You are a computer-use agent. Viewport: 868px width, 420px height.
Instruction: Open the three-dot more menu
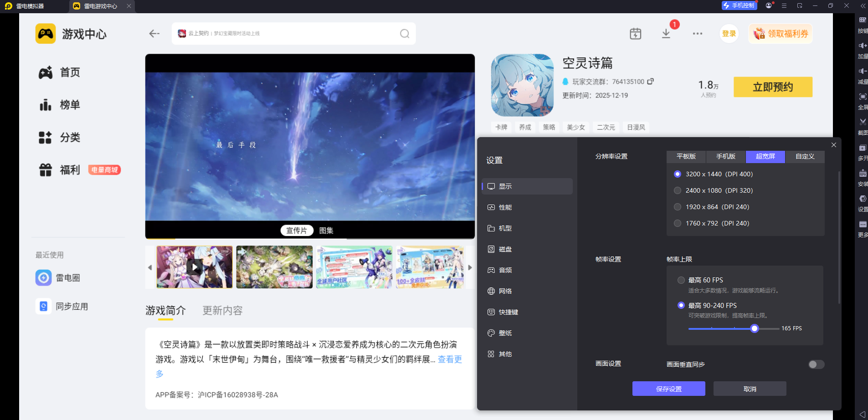tap(697, 34)
